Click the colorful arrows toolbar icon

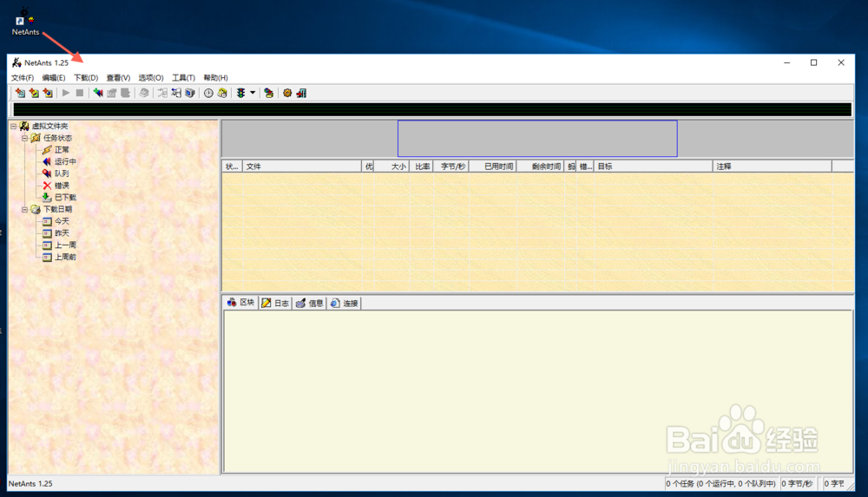(98, 93)
